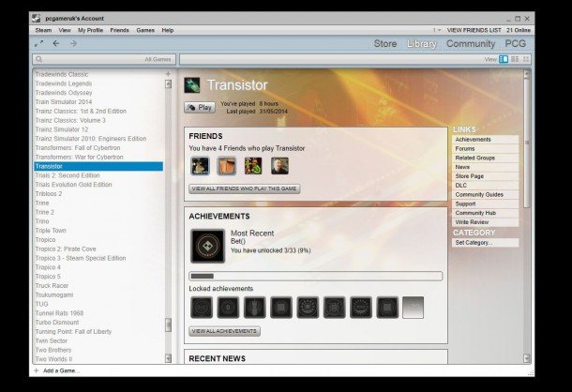The height and width of the screenshot is (392, 572).
Task: Click the Steam logo icon in title bar
Action: tap(37, 18)
